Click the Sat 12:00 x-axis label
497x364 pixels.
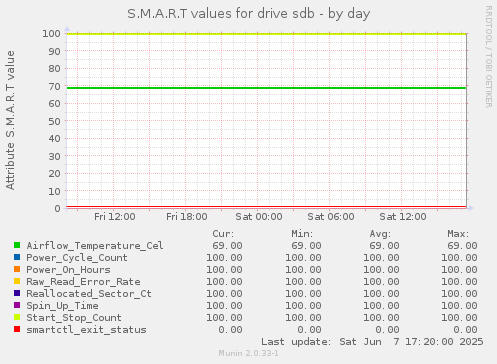403,217
